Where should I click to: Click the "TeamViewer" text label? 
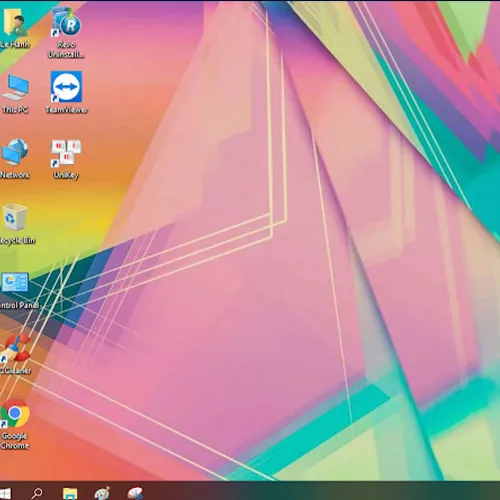(x=66, y=110)
